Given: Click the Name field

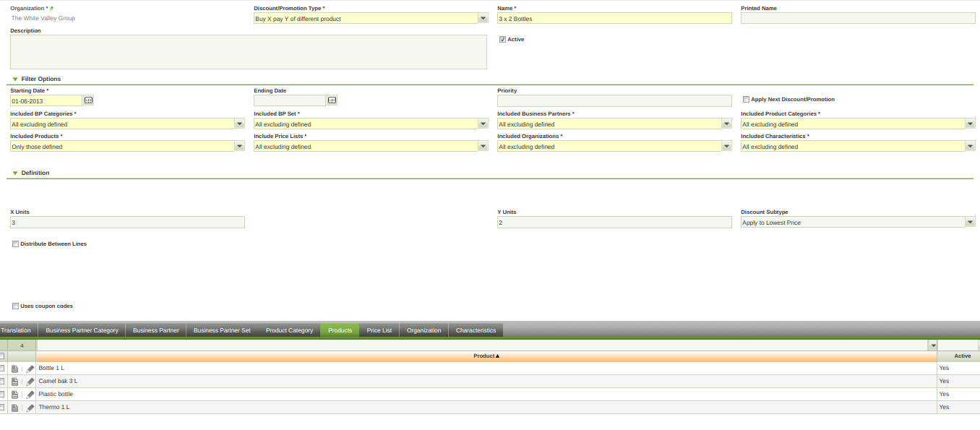Looking at the screenshot, I should coord(614,18).
